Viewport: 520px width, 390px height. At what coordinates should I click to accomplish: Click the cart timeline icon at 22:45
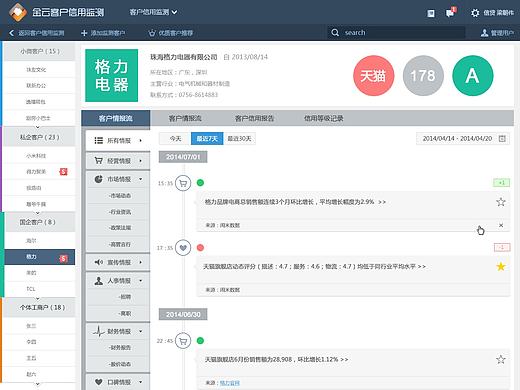(183, 341)
